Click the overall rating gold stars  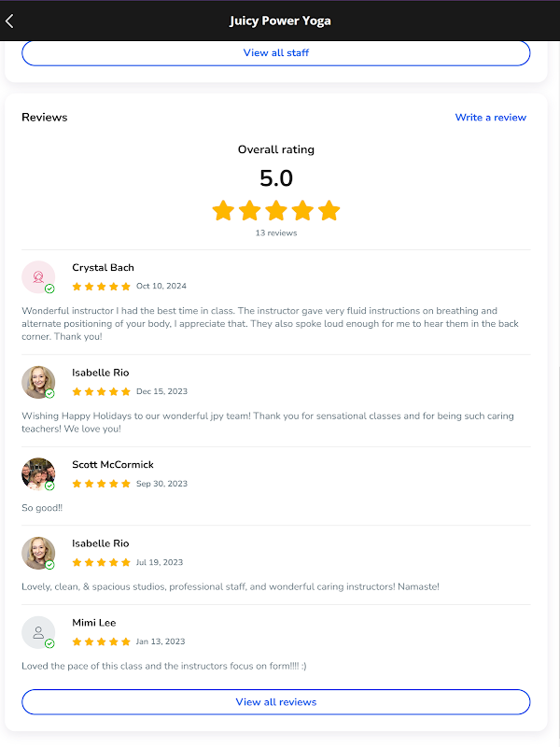pos(276,210)
